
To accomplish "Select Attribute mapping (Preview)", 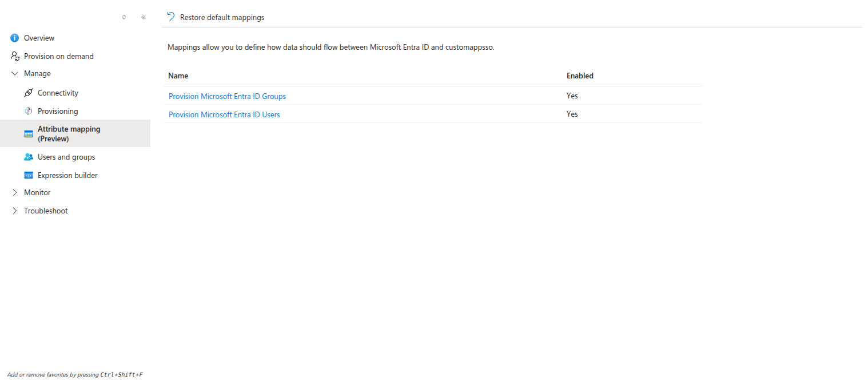I will click(x=75, y=133).
